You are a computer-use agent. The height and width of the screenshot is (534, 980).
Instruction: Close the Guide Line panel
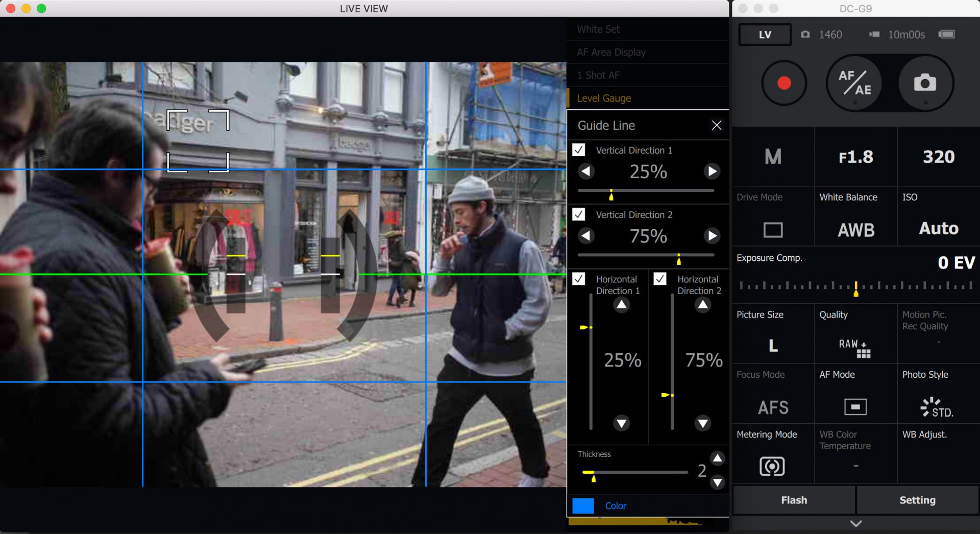[x=717, y=125]
